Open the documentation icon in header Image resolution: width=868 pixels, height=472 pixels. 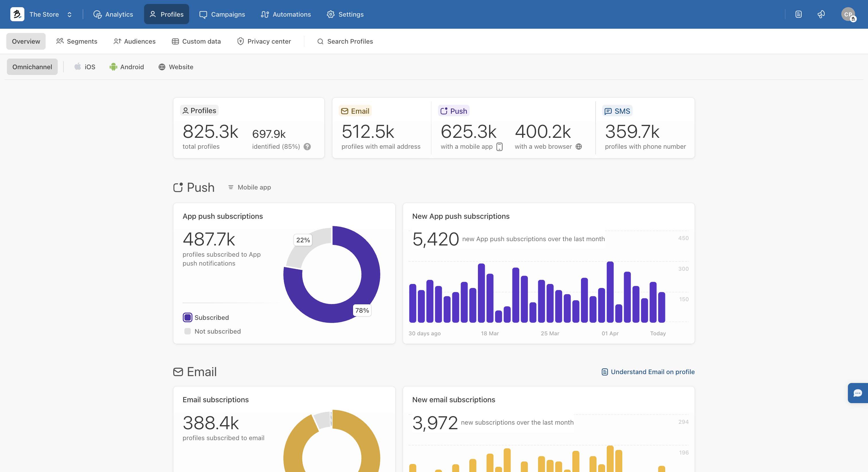click(798, 14)
